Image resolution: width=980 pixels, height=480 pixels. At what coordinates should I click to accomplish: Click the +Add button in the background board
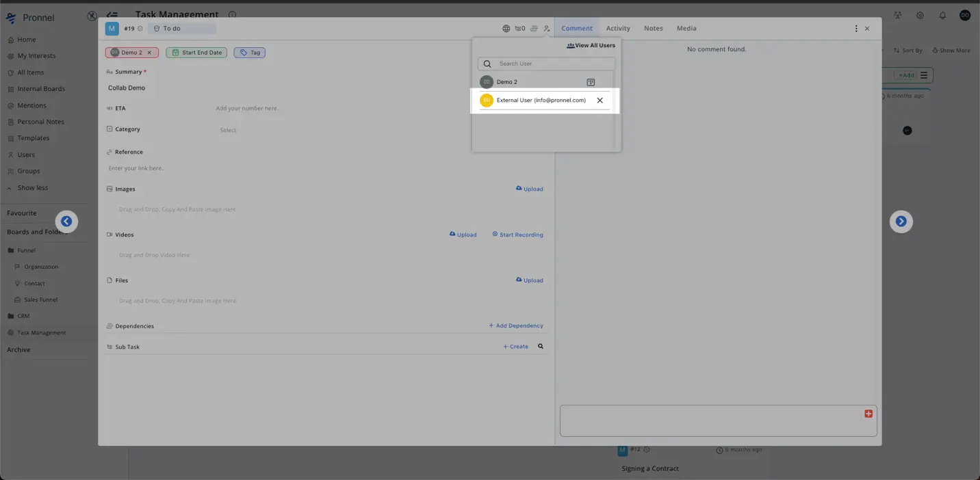coord(906,75)
